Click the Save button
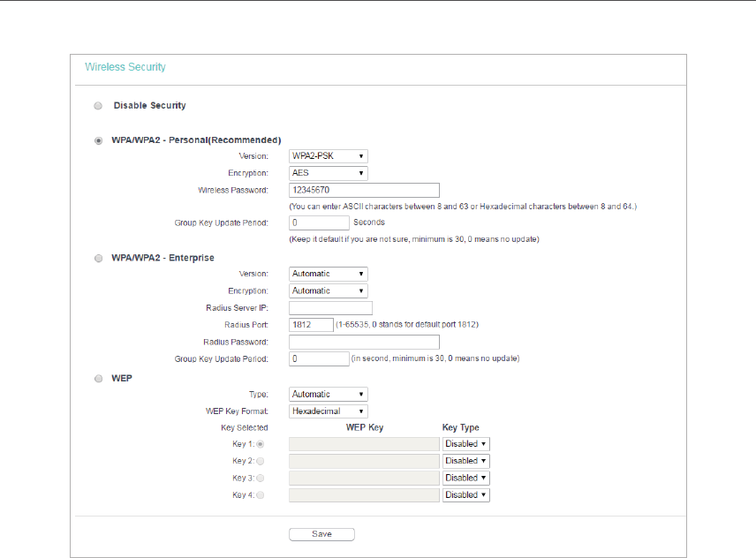 [x=321, y=534]
